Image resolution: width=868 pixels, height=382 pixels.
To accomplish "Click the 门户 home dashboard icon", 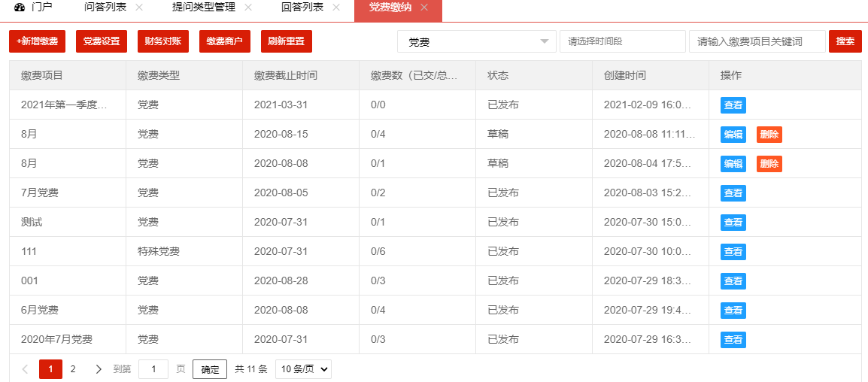I will coord(20,8).
